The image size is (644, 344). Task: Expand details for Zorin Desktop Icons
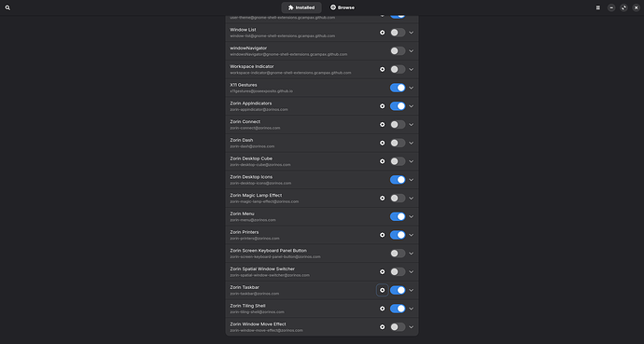coord(411,180)
